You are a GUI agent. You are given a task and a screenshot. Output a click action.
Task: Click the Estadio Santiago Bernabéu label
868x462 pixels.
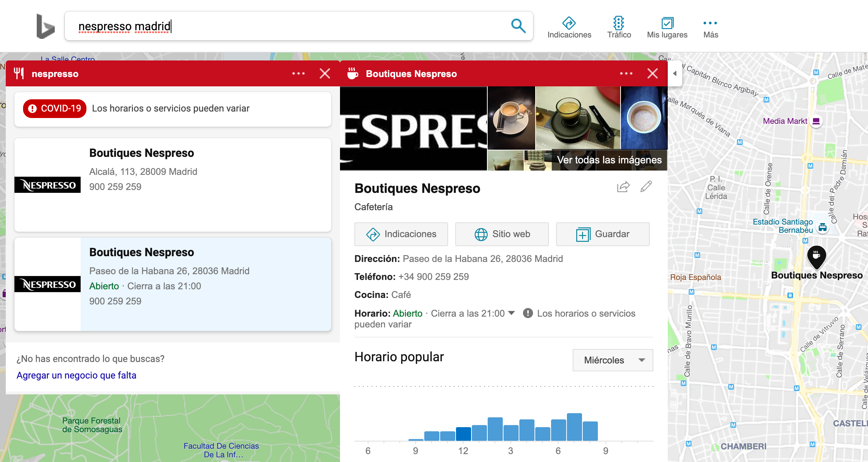tap(783, 226)
